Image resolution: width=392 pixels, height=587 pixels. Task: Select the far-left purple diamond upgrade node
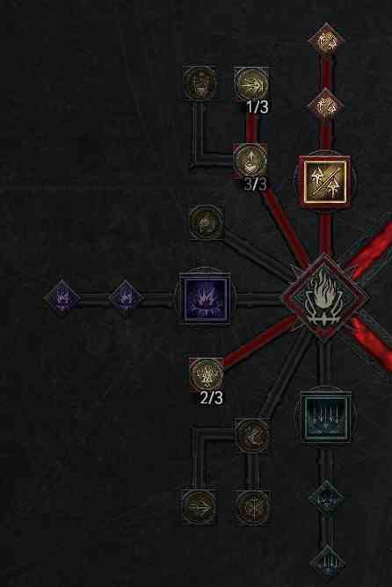(x=62, y=299)
